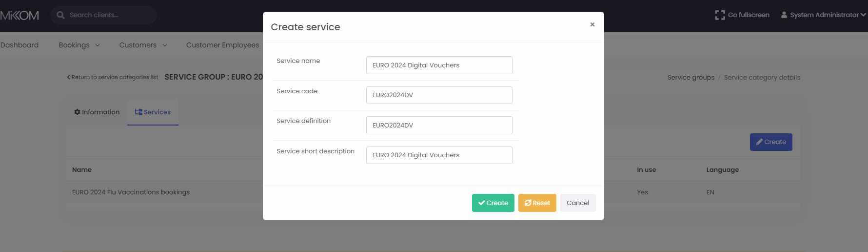This screenshot has height=252, width=868.
Task: Click the blue Create button above table
Action: [770, 142]
